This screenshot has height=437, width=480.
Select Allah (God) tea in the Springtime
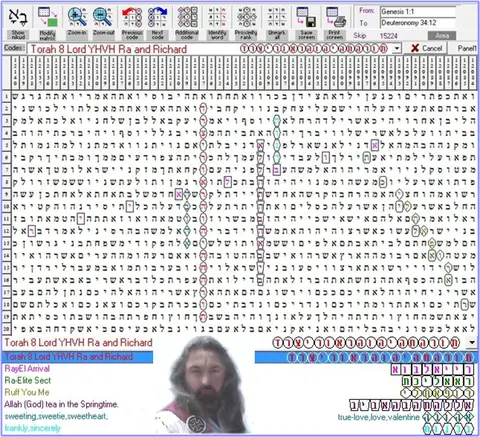pyautogui.click(x=61, y=404)
